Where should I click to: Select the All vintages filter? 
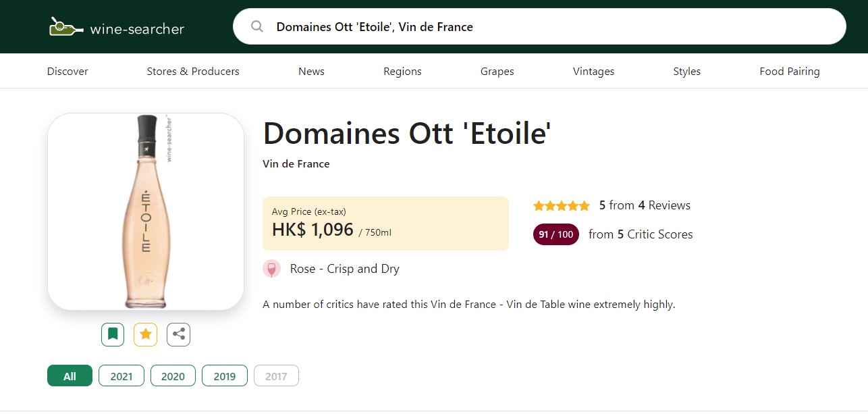[70, 376]
